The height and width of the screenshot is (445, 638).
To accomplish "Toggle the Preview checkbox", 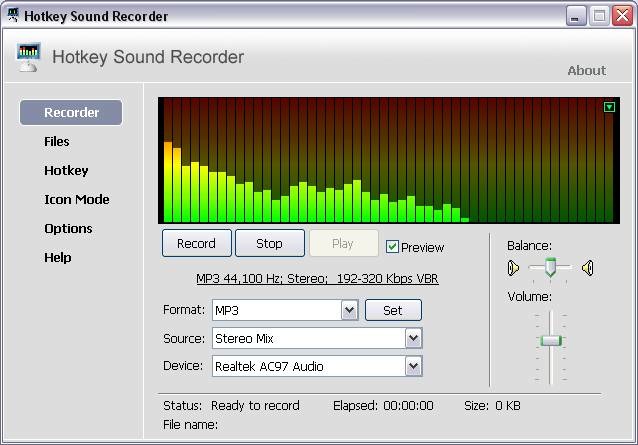I will click(x=392, y=246).
